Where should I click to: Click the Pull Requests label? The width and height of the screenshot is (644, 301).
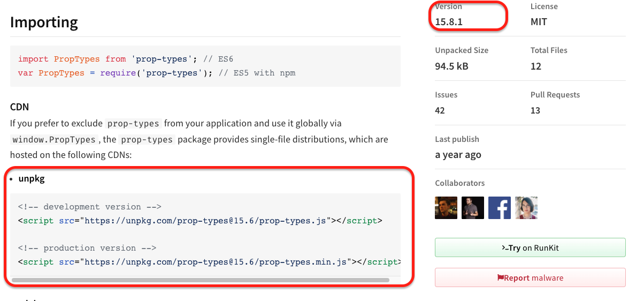[555, 95]
